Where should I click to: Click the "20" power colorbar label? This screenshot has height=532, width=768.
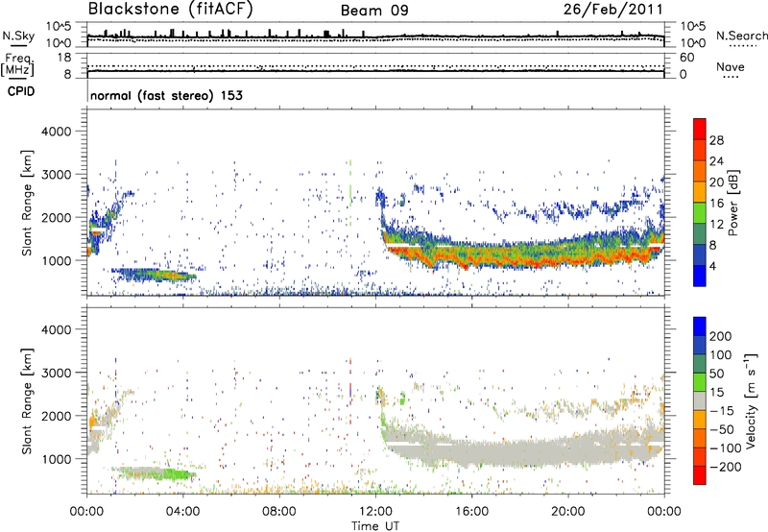coord(716,182)
